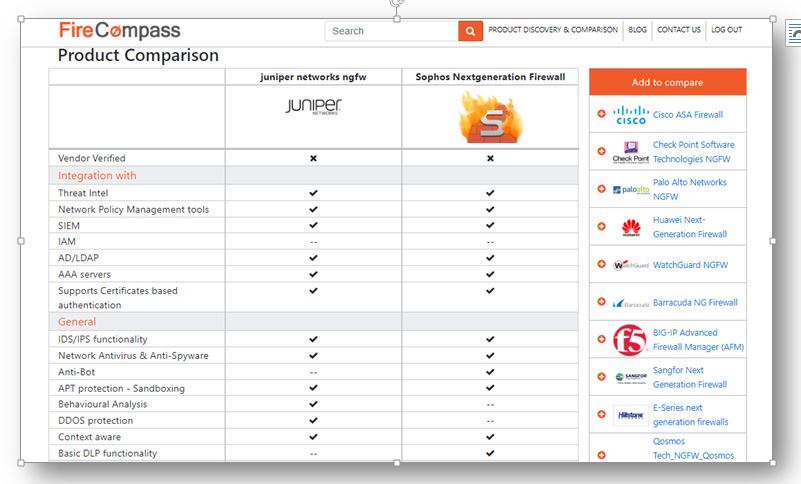
Task: Click the plus icon beside Sangfor Next Generation
Action: (x=601, y=377)
